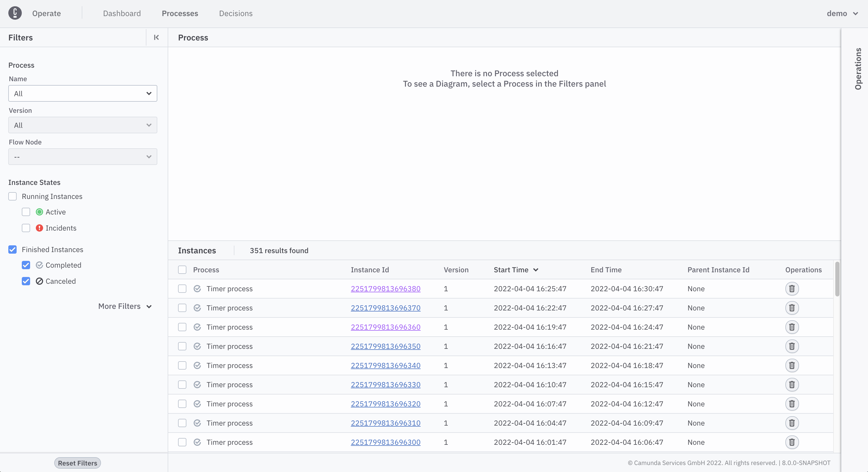Sort instances by Start Time
The height and width of the screenshot is (472, 868).
pos(516,270)
